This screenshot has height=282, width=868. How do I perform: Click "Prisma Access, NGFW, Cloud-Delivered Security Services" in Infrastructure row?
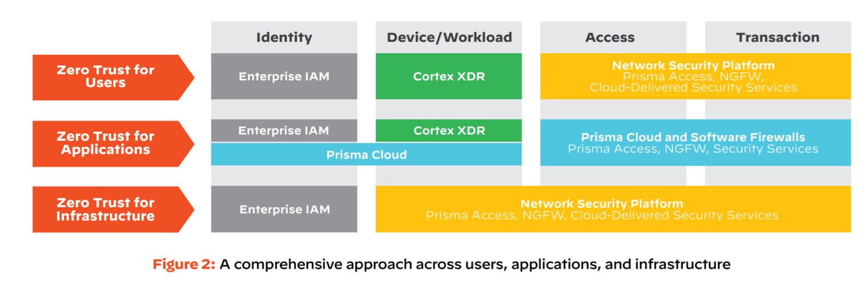click(x=602, y=215)
